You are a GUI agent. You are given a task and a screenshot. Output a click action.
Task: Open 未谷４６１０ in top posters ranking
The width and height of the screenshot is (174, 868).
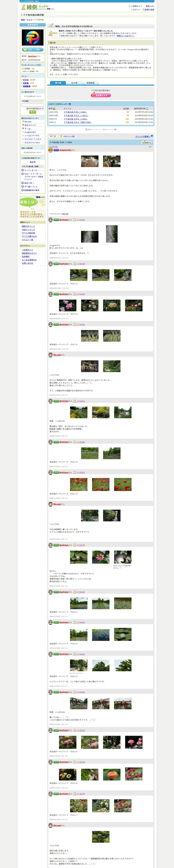click(30, 125)
